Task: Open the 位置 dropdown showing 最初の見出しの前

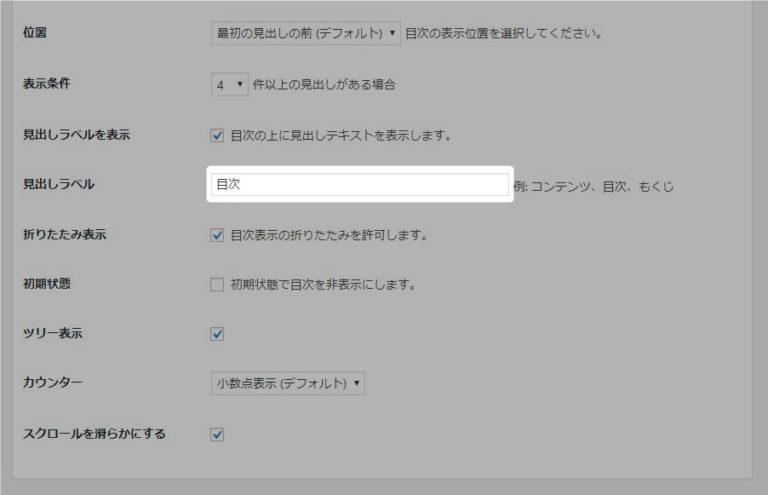Action: tap(306, 33)
